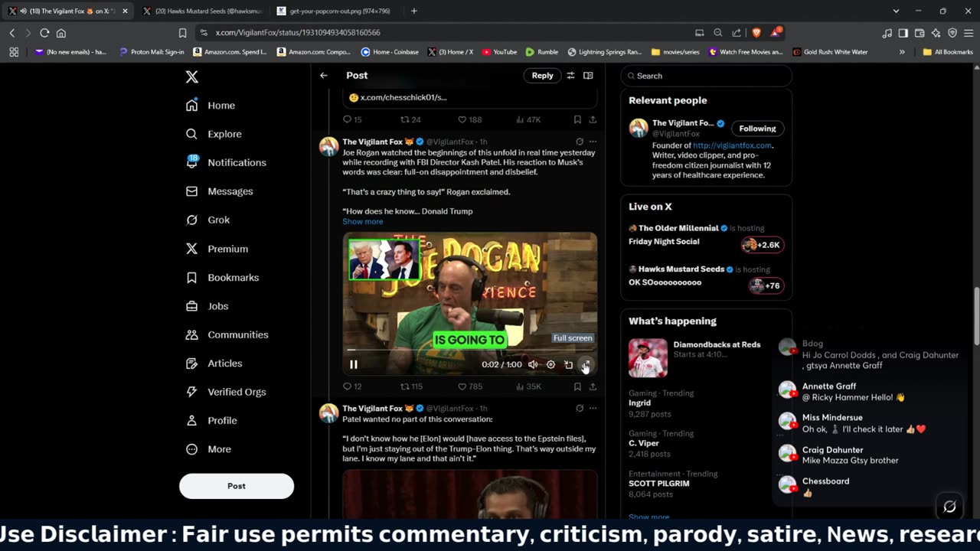Open more options on the Rogan post
The width and height of the screenshot is (980, 551).
pos(593,142)
